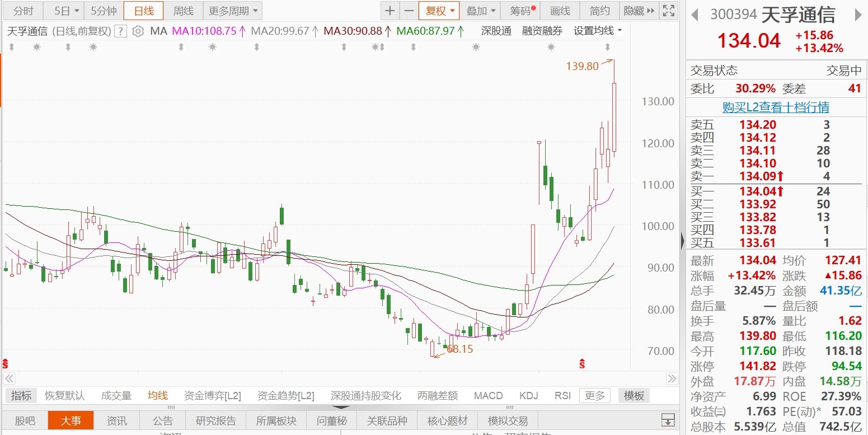Click the panel pop-out icon beside 模拟交易
868x435 pixels.
(x=668, y=420)
